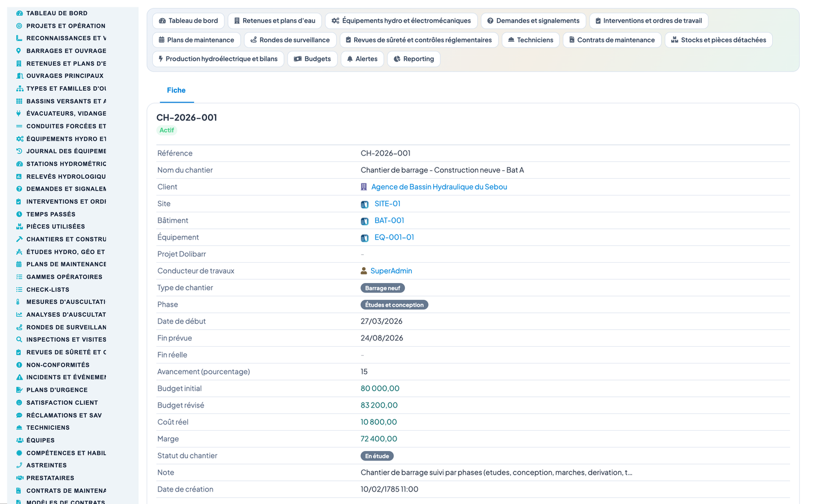Click the Équipes people icon
815x504 pixels.
[19, 440]
